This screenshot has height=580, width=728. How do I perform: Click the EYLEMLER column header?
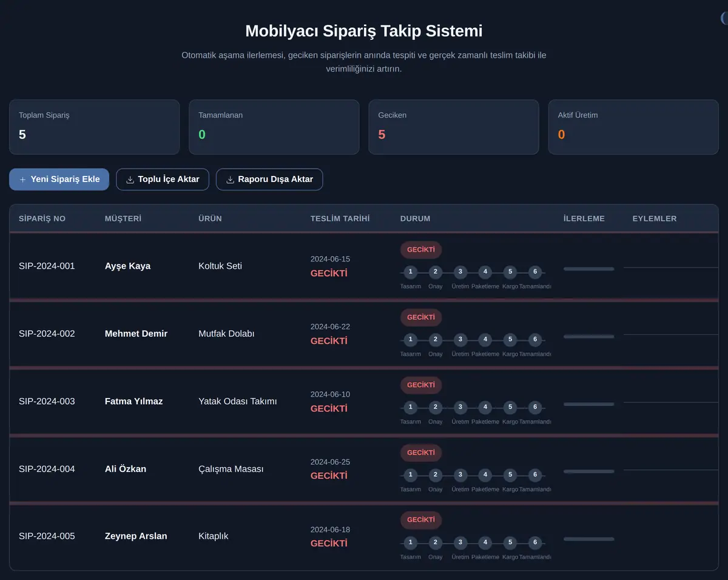[x=655, y=218]
